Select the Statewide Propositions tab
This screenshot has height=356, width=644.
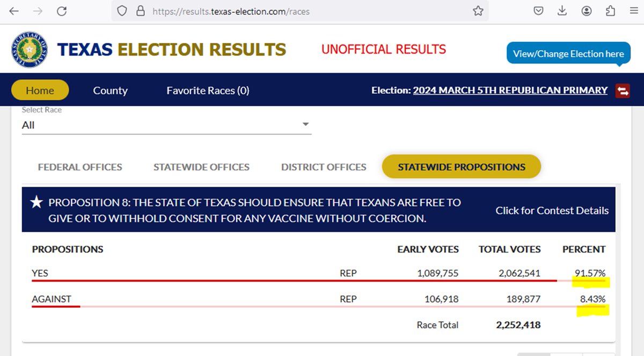(462, 167)
